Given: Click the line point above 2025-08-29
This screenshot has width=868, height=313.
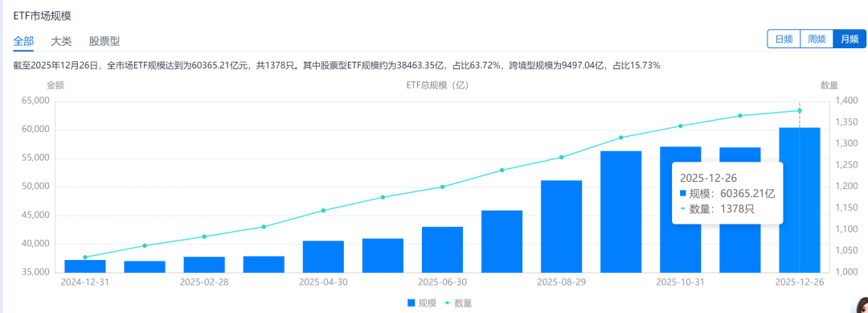Looking at the screenshot, I should tap(561, 158).
